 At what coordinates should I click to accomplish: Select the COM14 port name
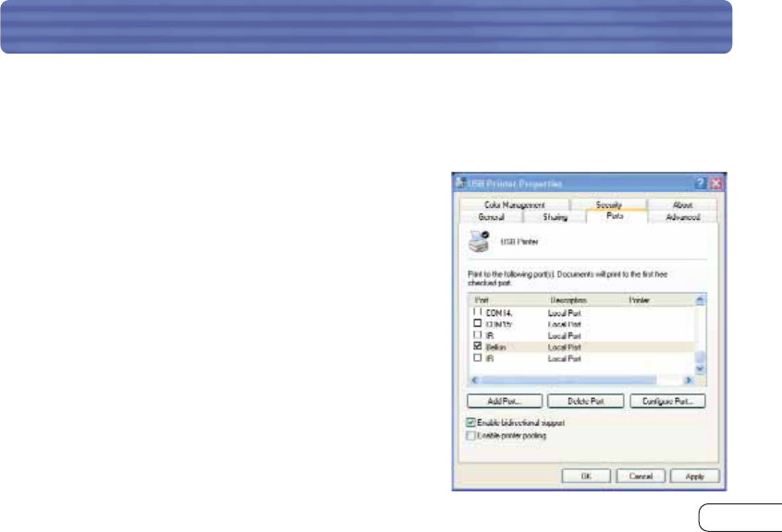click(499, 313)
